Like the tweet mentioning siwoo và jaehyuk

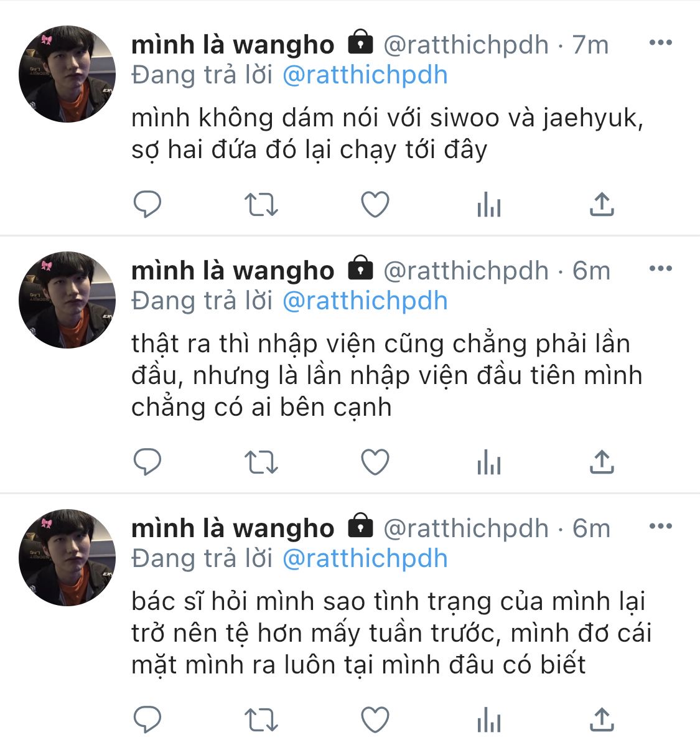tap(375, 205)
